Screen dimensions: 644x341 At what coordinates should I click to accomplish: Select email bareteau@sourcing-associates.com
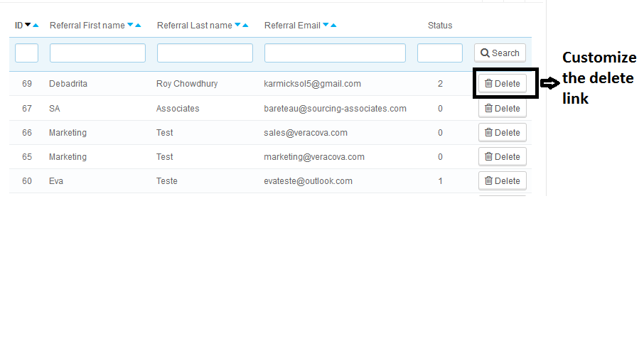(335, 108)
